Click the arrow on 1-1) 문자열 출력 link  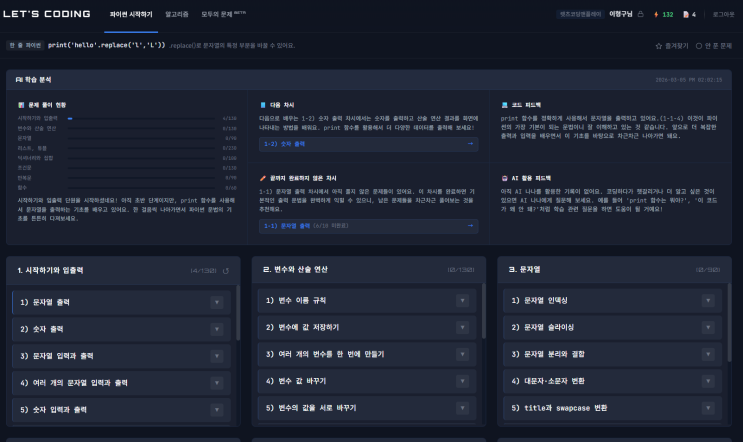pos(470,226)
